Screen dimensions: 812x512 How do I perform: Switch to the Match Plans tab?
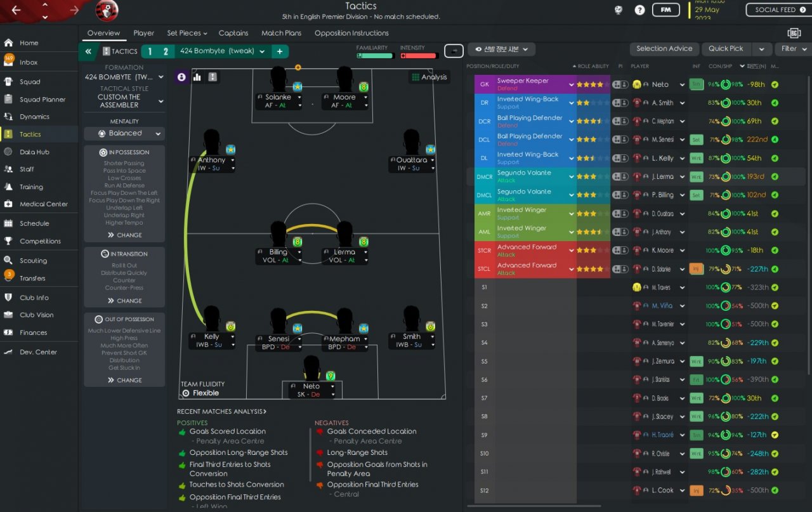pyautogui.click(x=282, y=33)
